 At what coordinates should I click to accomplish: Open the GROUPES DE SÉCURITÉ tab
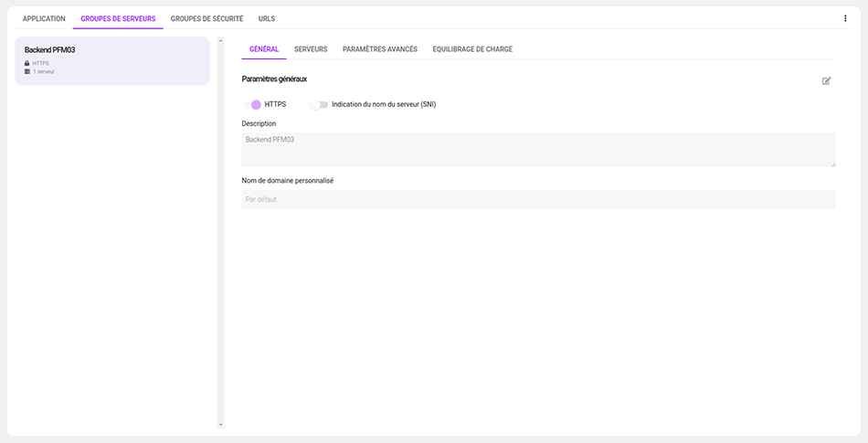pyautogui.click(x=206, y=18)
